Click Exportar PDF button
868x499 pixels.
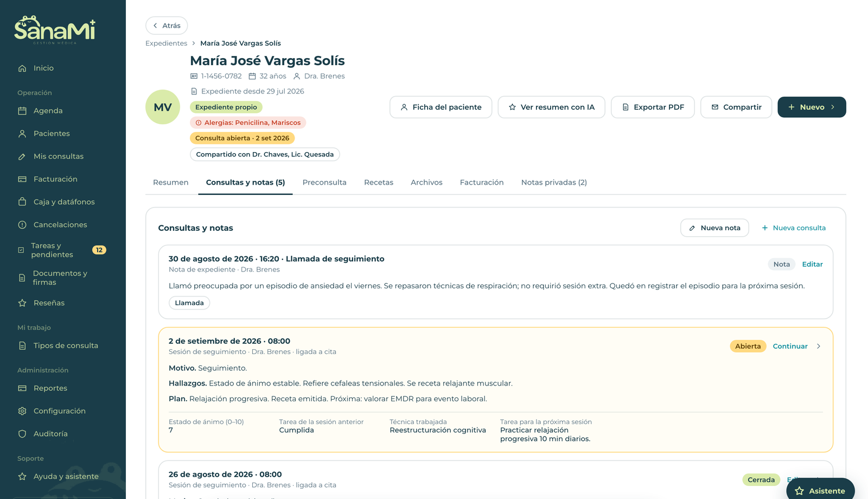[653, 107]
